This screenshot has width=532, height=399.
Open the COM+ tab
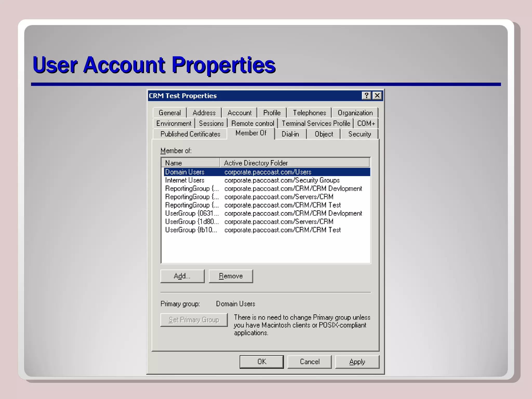coord(366,123)
